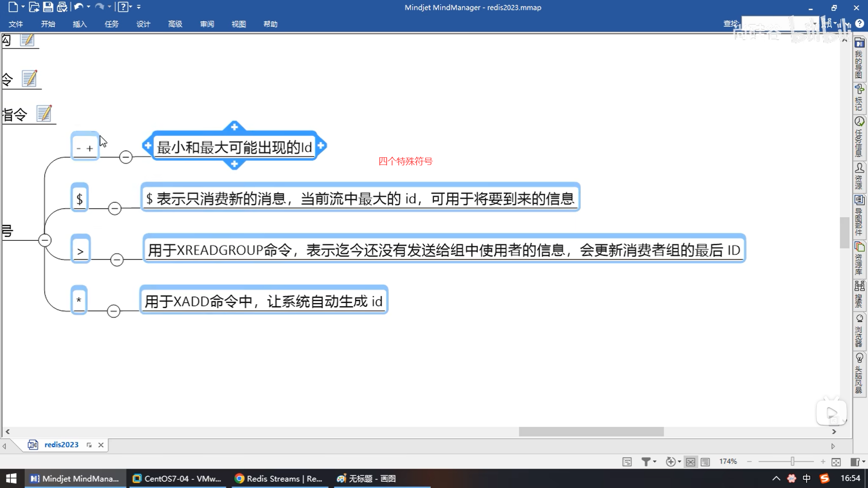Open the 视图 ribbon tab

(238, 24)
